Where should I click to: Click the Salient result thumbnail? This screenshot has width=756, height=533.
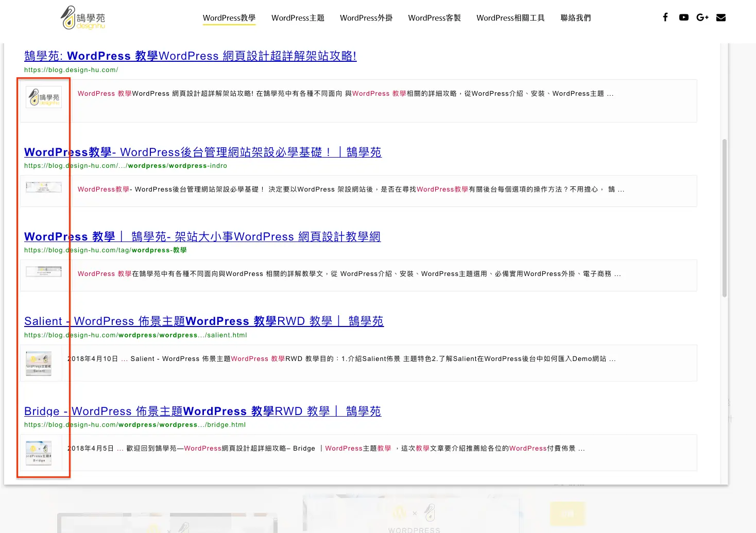tap(39, 363)
